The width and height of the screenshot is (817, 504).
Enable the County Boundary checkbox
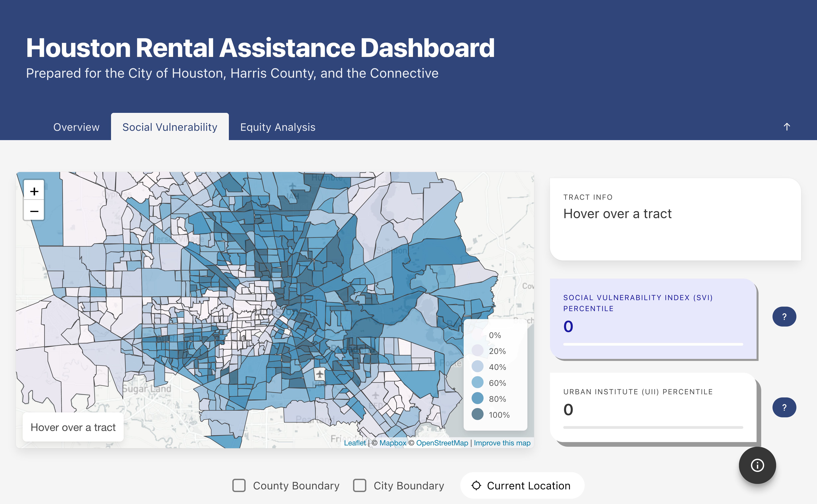pos(239,486)
